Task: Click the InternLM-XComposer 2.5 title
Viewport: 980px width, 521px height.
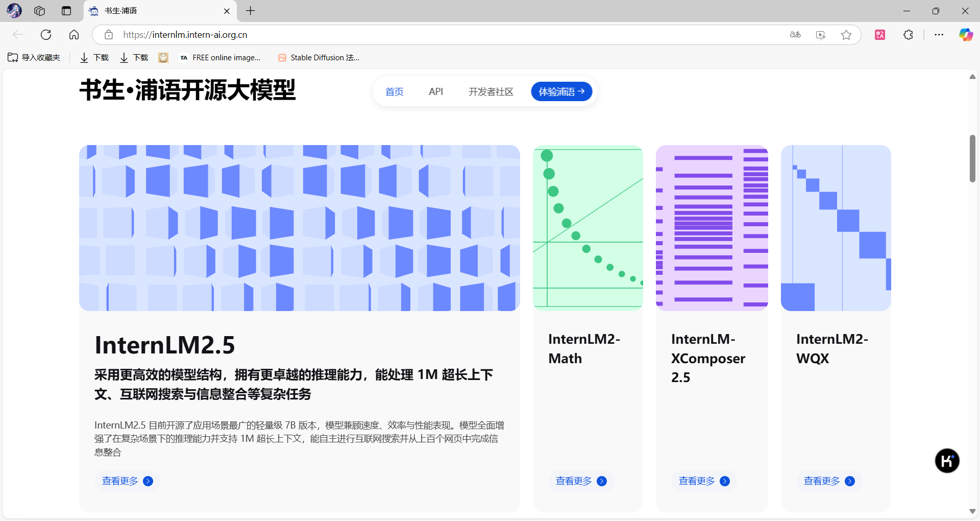Action: point(708,358)
